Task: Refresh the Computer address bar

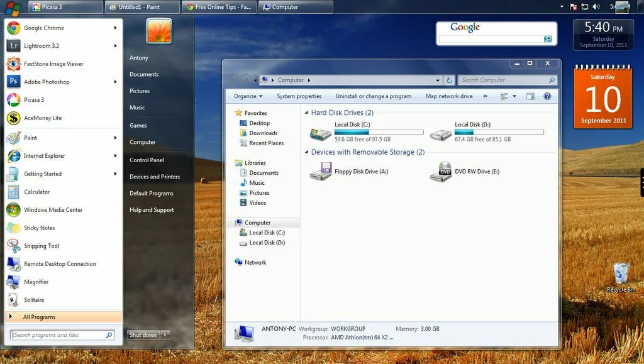Action: click(x=449, y=80)
